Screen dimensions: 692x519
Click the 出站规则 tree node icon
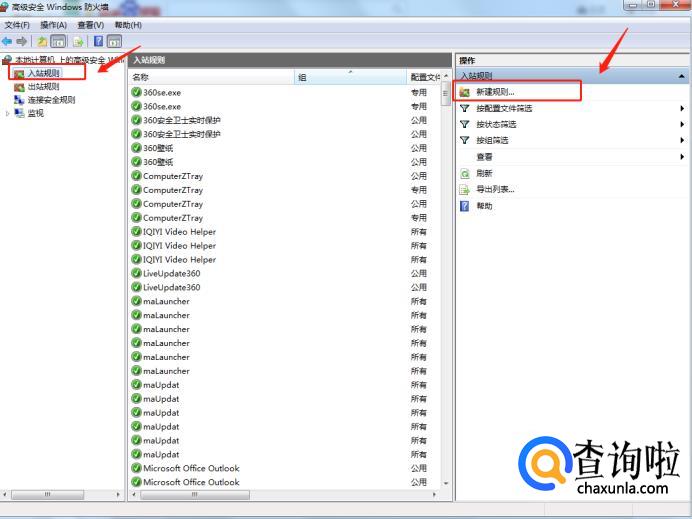pyautogui.click(x=19, y=87)
